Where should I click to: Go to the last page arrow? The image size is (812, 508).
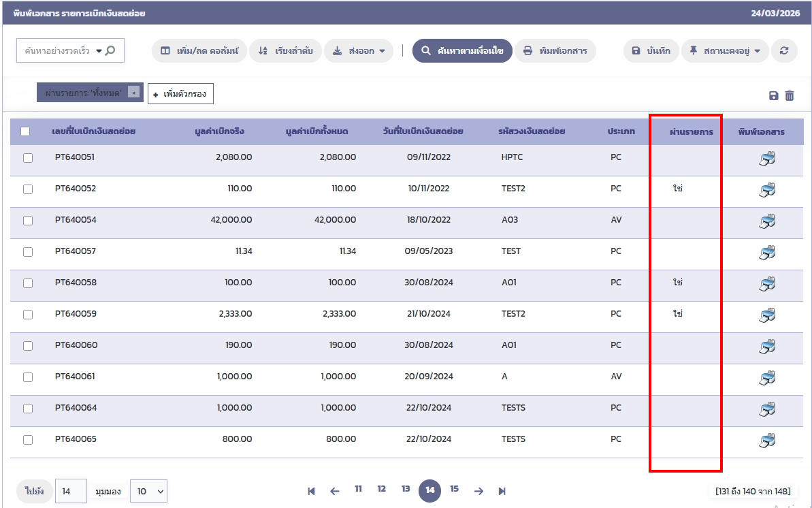click(502, 491)
